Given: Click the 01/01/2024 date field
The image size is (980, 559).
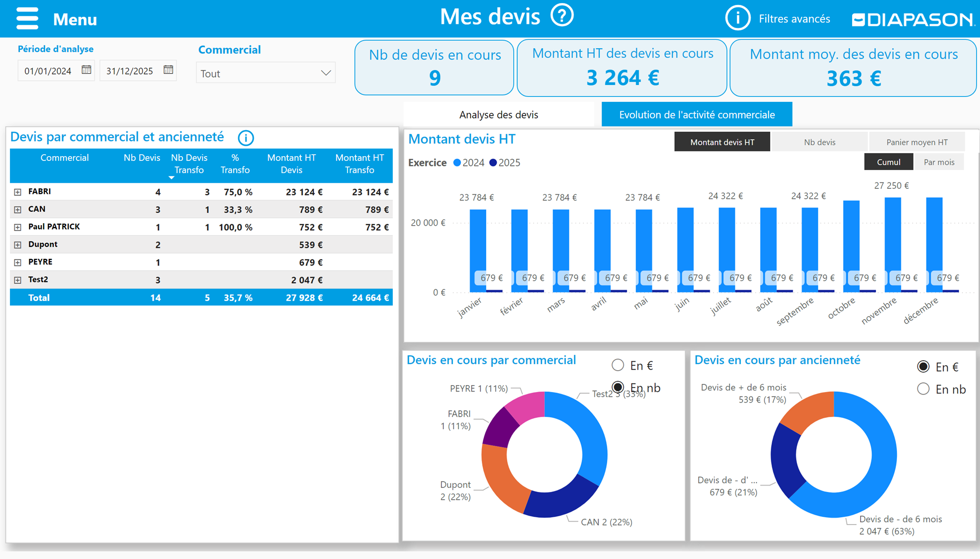Looking at the screenshot, I should click(48, 71).
